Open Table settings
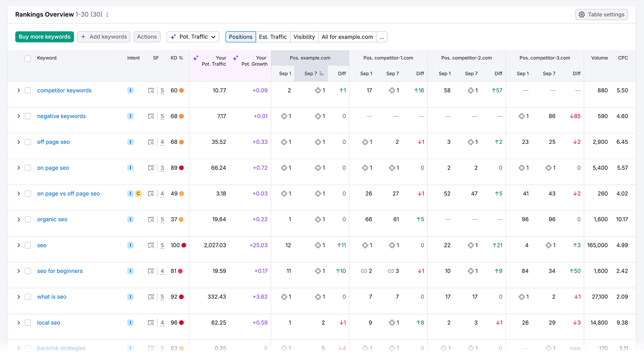This screenshot has height=357, width=644. [x=601, y=15]
